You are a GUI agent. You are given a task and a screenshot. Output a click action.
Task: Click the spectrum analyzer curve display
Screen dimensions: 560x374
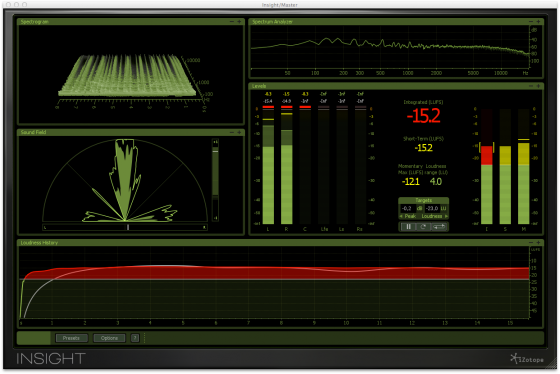[x=390, y=47]
